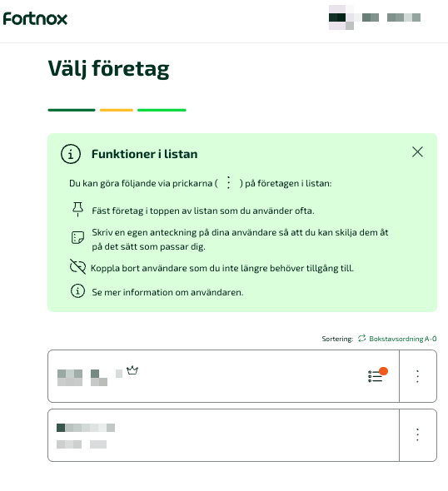The height and width of the screenshot is (491, 448).
Task: Click the crown icon on first company
Action: pos(132,370)
